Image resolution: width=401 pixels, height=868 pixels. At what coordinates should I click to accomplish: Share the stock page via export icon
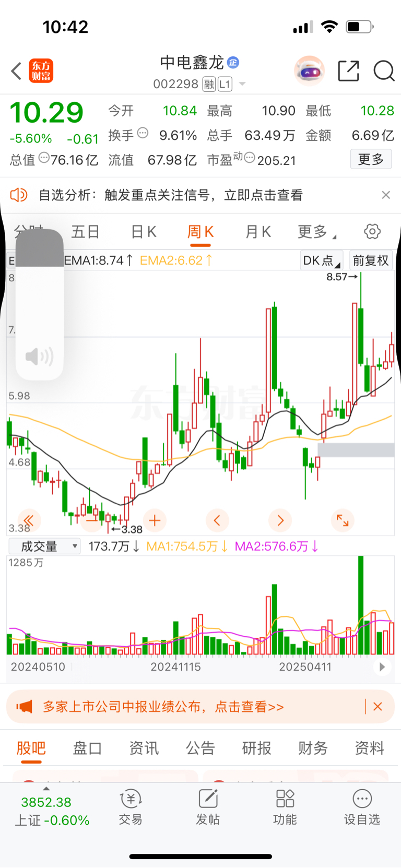tap(348, 71)
